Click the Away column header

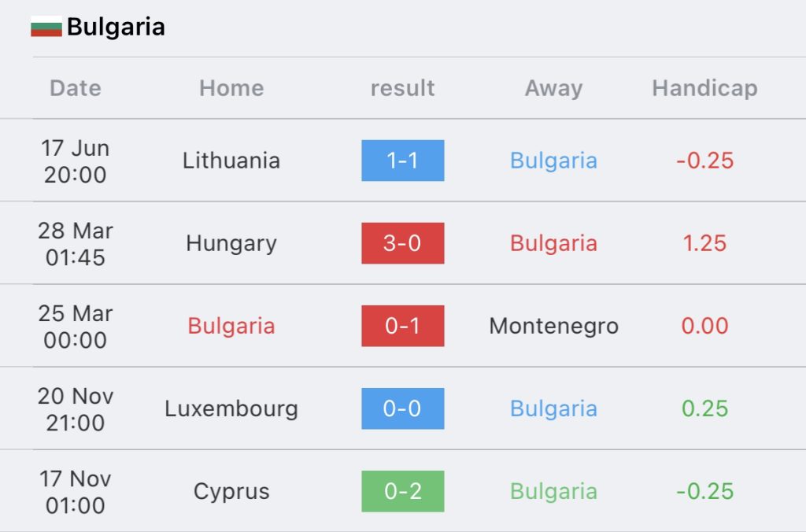(x=553, y=88)
